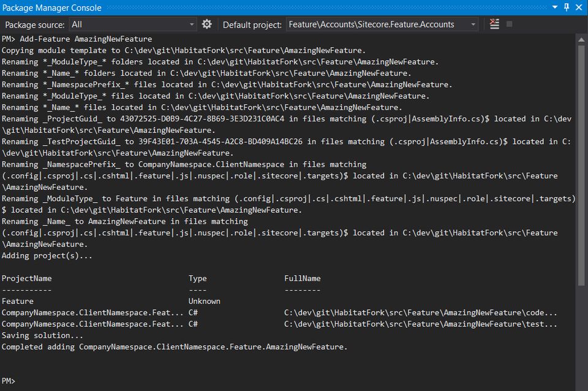This screenshot has height=391, width=588.
Task: Open Package Manager settings gear
Action: (x=206, y=25)
